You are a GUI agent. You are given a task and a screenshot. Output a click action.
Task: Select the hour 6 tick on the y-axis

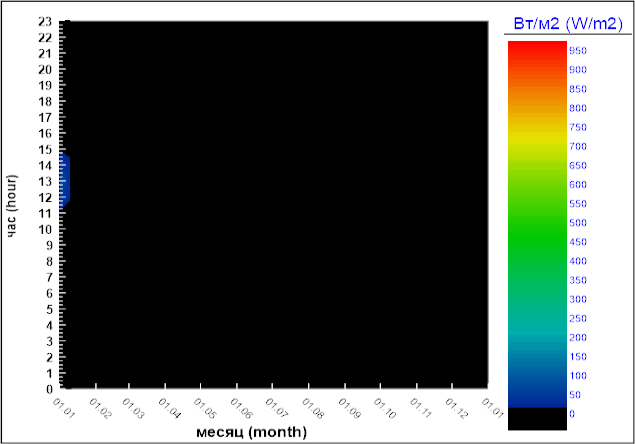[x=48, y=293]
